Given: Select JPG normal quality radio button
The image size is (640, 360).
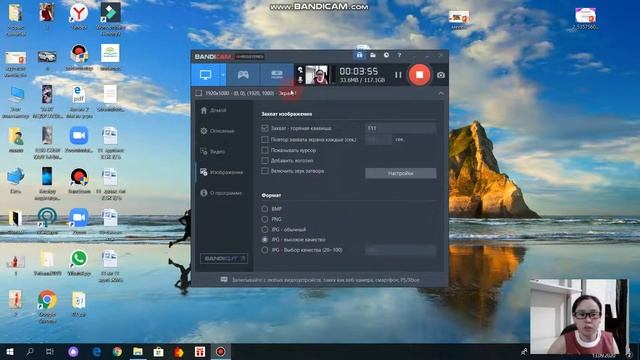Looking at the screenshot, I should (x=265, y=229).
